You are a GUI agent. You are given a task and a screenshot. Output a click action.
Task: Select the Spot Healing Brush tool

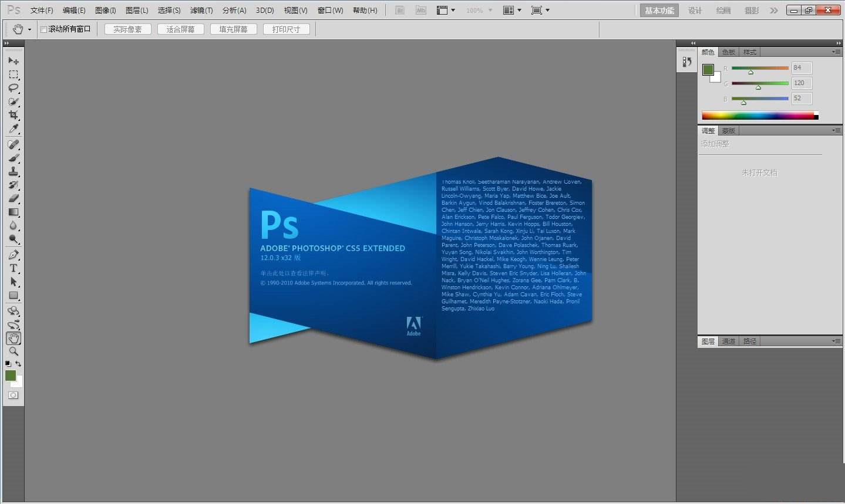pyautogui.click(x=14, y=144)
